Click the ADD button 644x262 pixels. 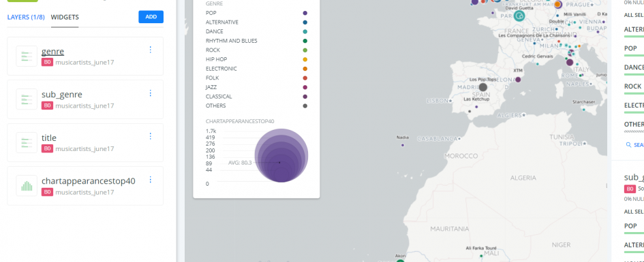(151, 17)
